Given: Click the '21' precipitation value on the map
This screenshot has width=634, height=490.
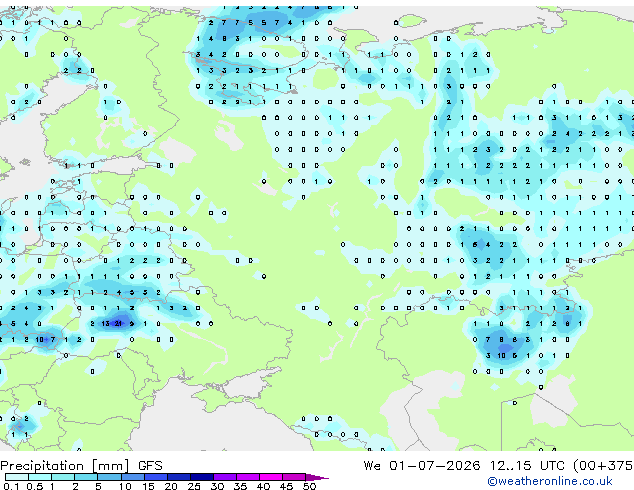Looking at the screenshot, I should (x=118, y=323).
